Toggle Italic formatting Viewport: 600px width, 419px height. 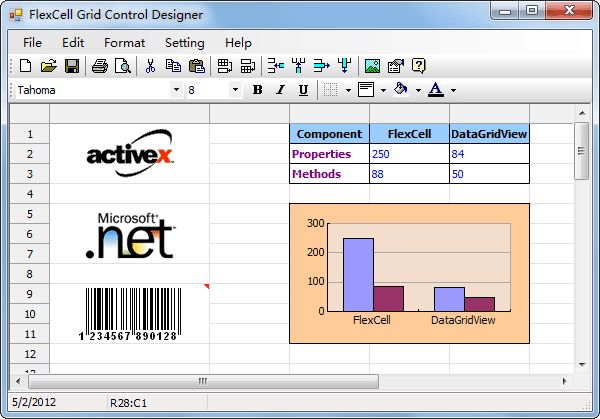pos(280,90)
